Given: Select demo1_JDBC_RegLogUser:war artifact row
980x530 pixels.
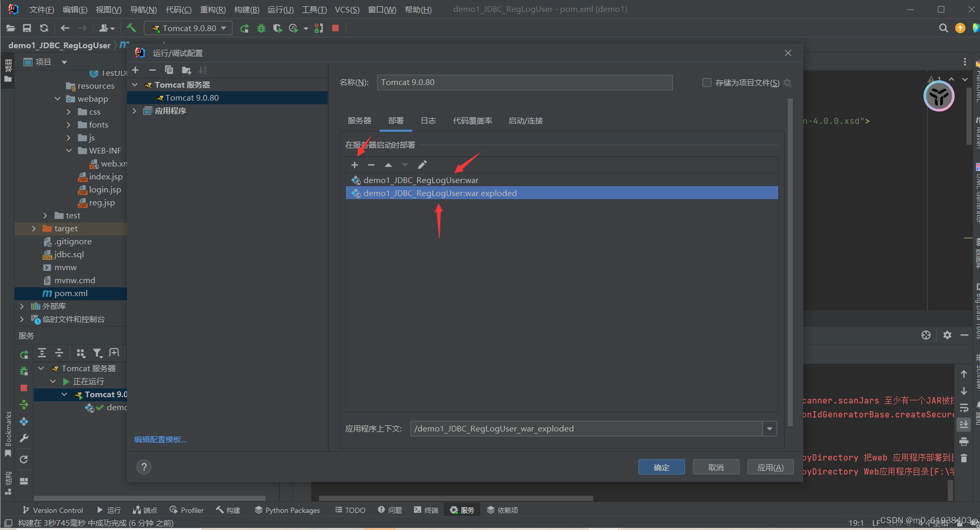Looking at the screenshot, I should click(562, 180).
